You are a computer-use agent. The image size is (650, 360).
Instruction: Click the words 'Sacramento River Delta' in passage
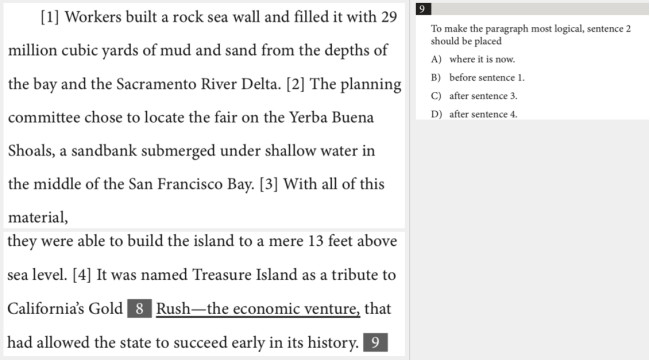(199, 84)
